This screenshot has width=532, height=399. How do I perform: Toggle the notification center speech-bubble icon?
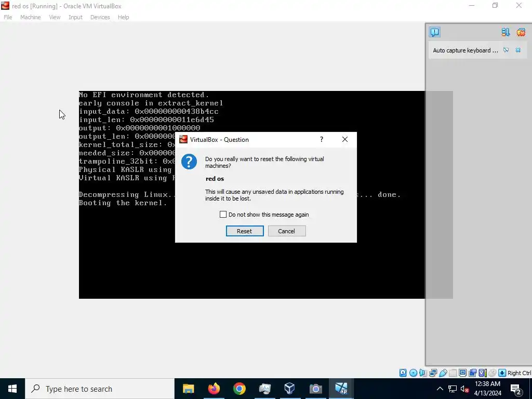(x=435, y=32)
